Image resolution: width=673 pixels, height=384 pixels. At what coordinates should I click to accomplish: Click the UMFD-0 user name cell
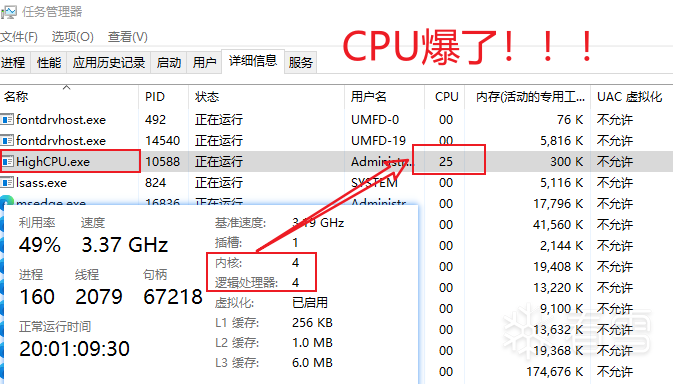(x=375, y=119)
